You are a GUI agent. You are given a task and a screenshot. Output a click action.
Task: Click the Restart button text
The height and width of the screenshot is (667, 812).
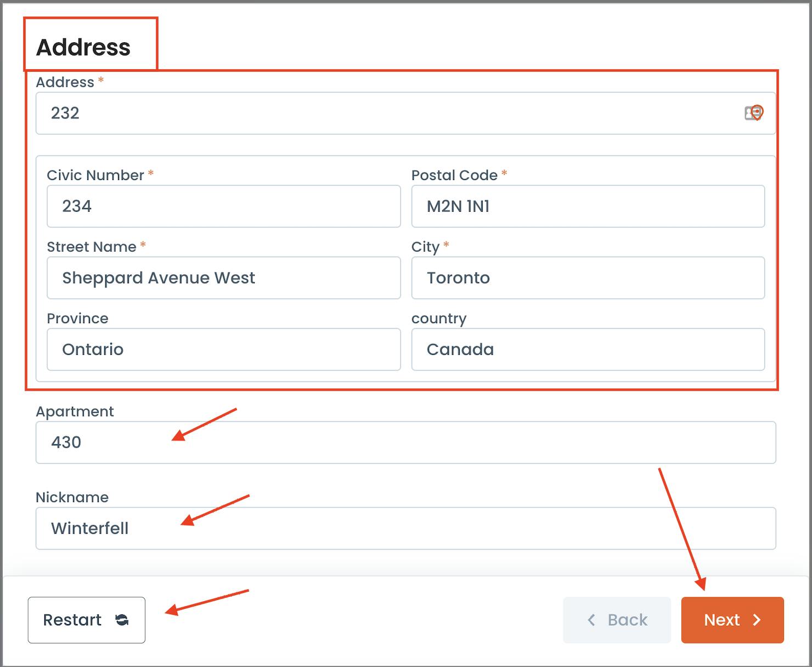[x=72, y=620]
